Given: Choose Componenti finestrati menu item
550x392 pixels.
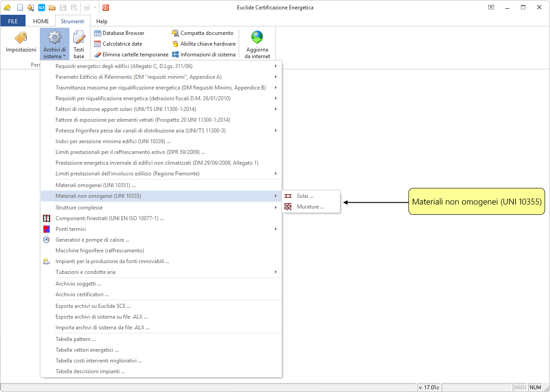Looking at the screenshot, I should pos(109,218).
